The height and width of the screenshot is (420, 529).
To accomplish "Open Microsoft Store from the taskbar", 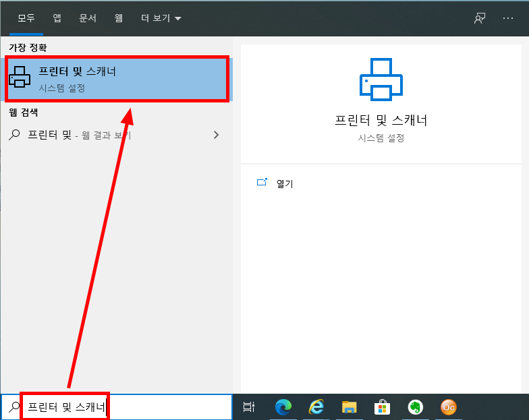I will pyautogui.click(x=382, y=407).
